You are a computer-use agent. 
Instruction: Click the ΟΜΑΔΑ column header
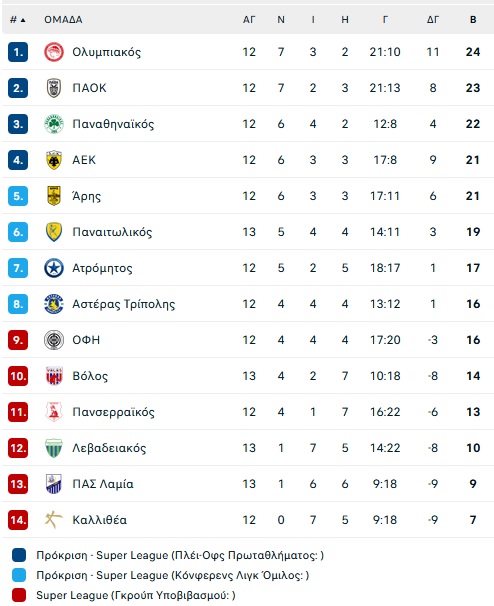(x=63, y=20)
